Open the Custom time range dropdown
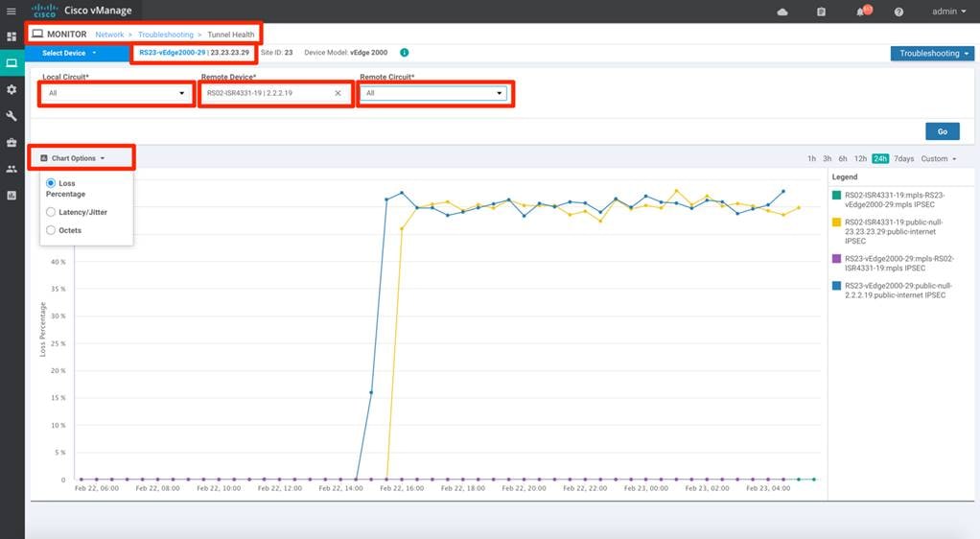 coord(938,159)
